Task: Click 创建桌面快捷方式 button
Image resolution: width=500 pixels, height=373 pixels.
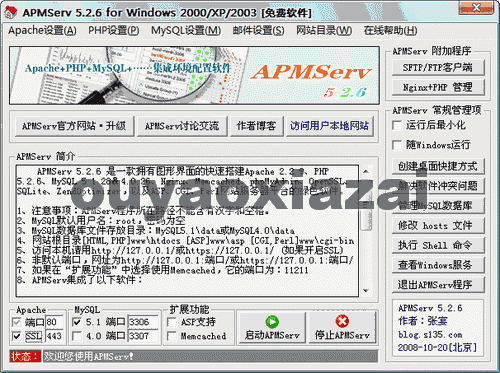Action: 438,166
